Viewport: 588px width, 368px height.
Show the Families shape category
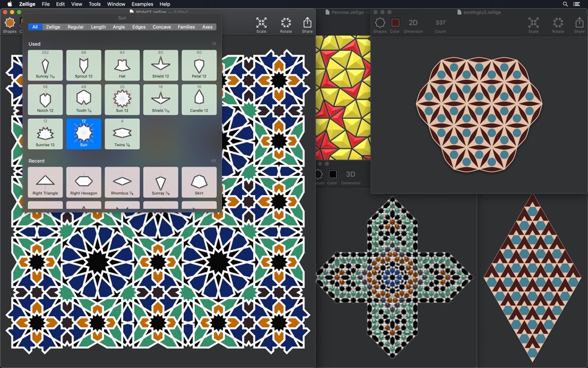click(186, 27)
